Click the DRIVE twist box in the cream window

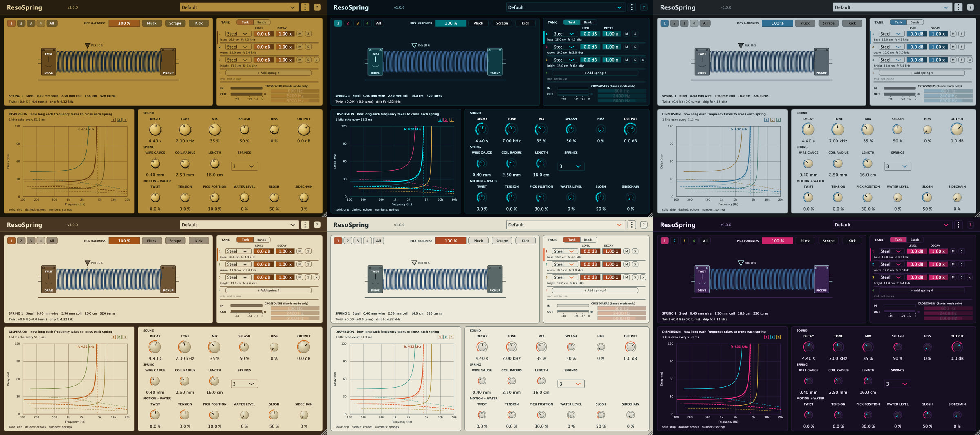pos(375,279)
